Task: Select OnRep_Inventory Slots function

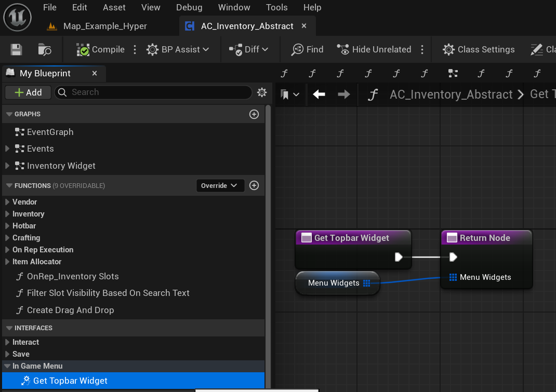Action: (x=68, y=276)
